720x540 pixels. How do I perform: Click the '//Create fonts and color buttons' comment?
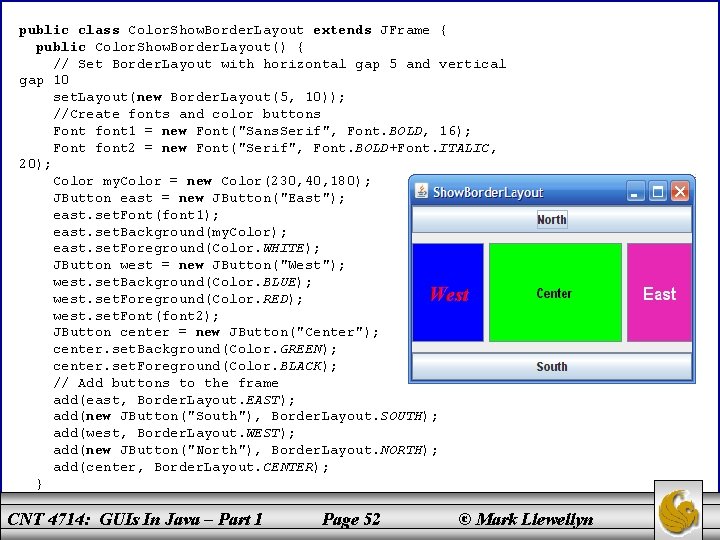click(187, 114)
